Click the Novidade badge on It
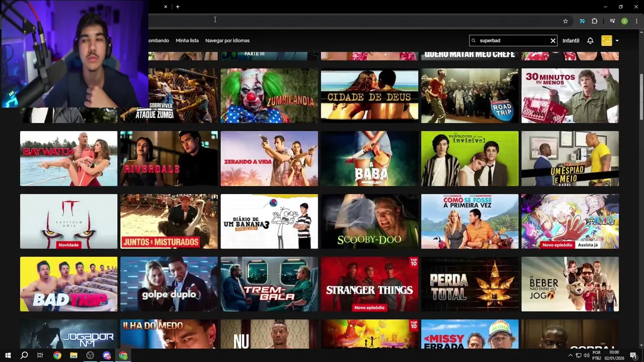This screenshot has height=362, width=644. pyautogui.click(x=68, y=245)
